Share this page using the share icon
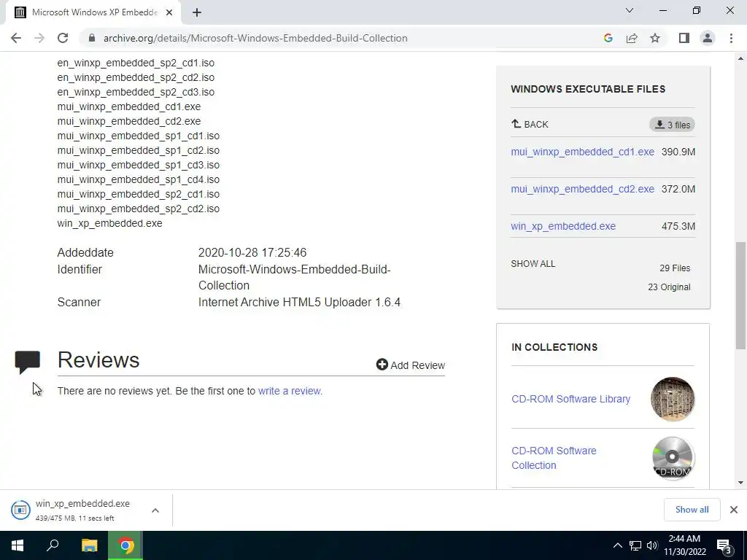This screenshot has height=560, width=747. point(632,38)
